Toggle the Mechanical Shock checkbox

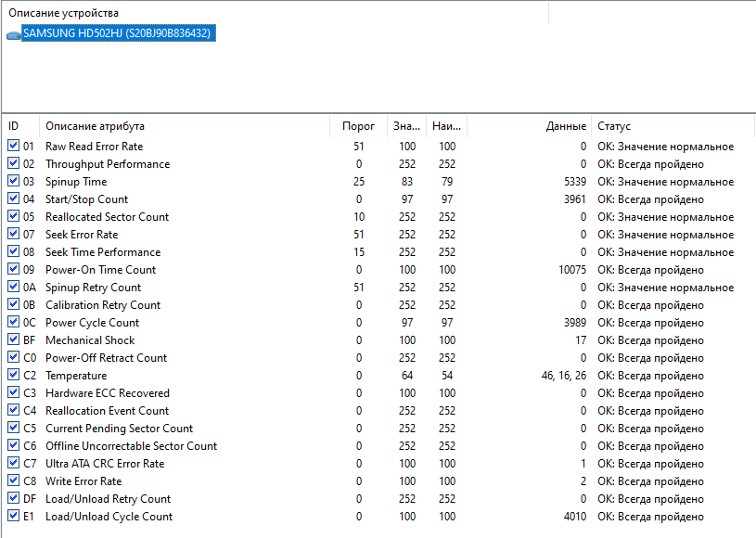click(x=13, y=340)
